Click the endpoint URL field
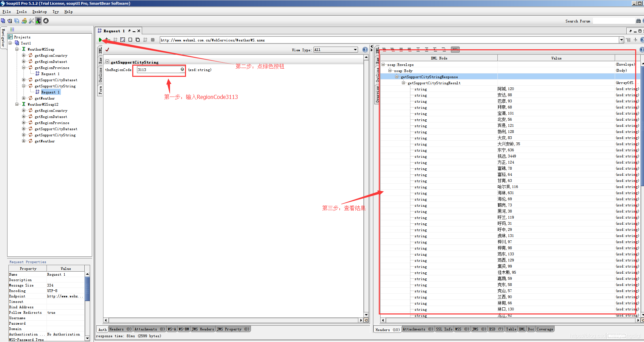644x342 pixels. (x=389, y=40)
